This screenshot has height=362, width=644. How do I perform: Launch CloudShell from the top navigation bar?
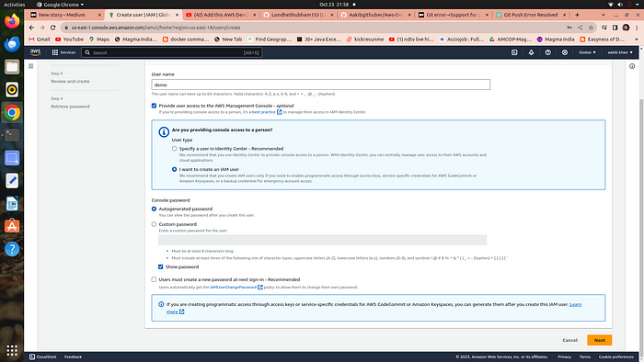pyautogui.click(x=514, y=52)
